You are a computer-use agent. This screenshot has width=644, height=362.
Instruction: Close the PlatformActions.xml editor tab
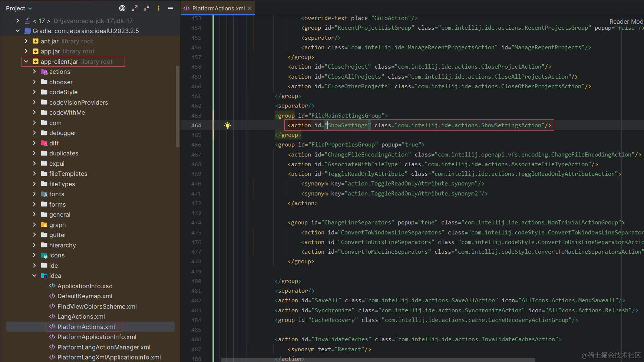250,8
